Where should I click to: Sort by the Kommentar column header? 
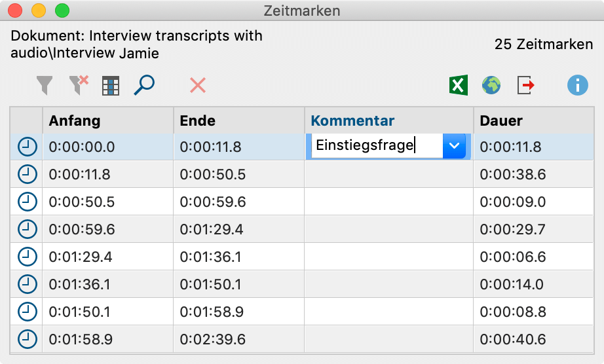[388, 120]
